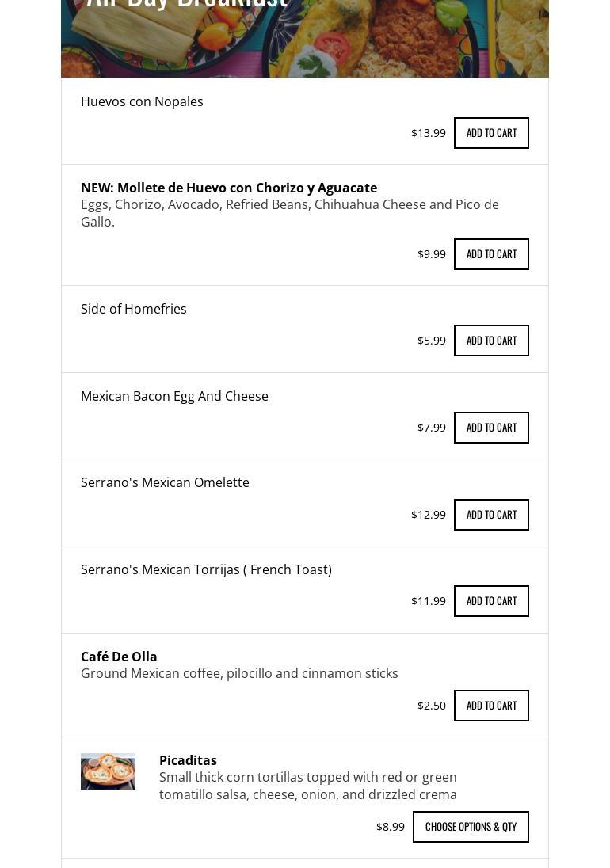Click the All Day Breakfast banner image
Image resolution: width=610 pixels, height=868 pixels.
305,38
